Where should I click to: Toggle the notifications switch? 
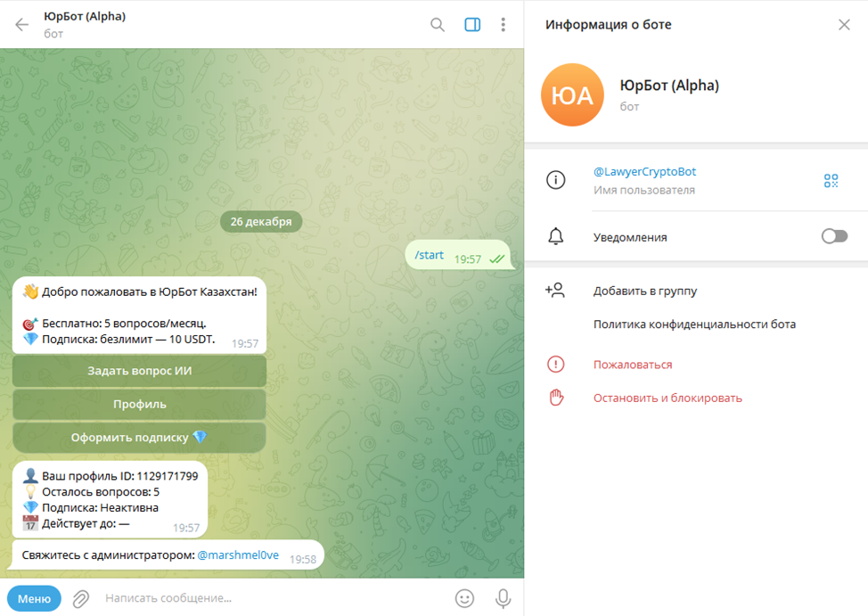[x=834, y=236]
